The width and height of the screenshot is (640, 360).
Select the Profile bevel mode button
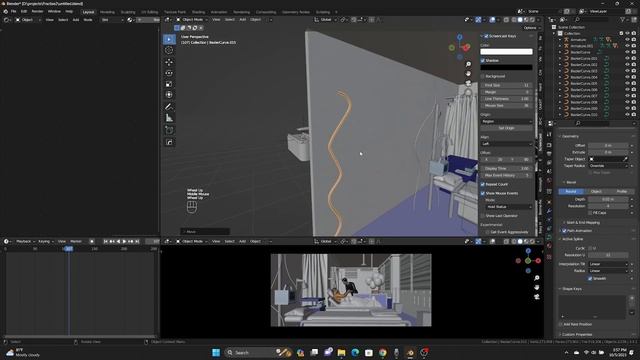621,191
